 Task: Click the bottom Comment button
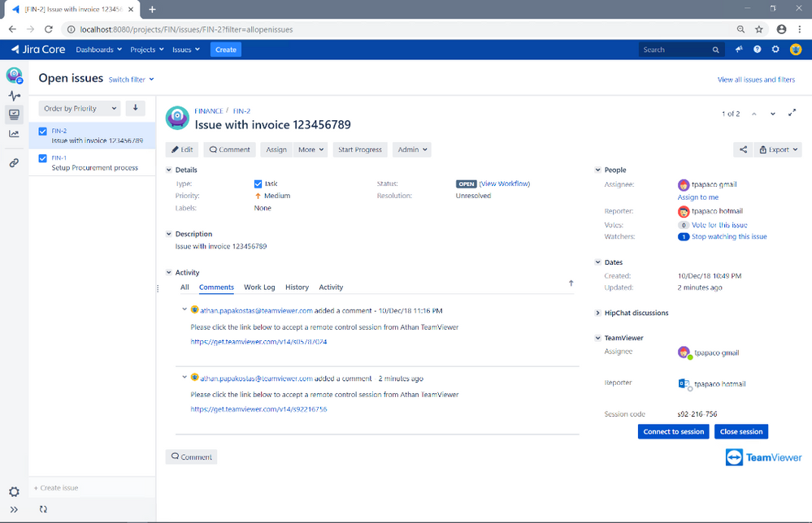(x=191, y=456)
